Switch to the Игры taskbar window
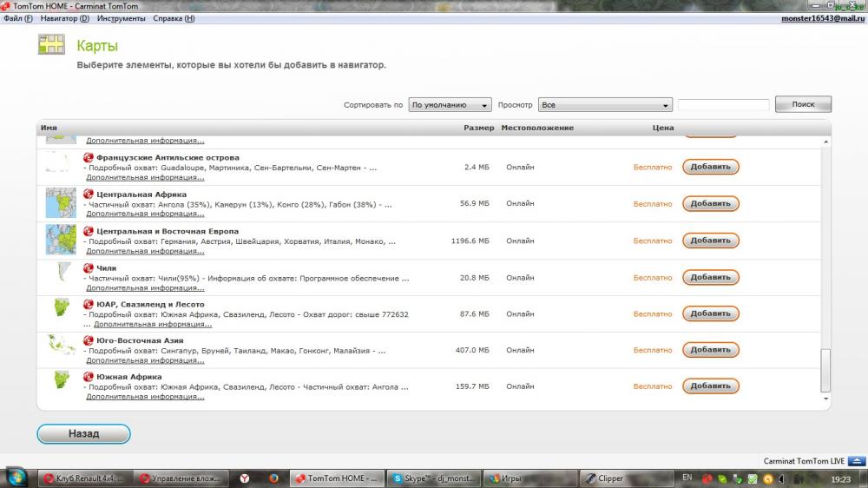The height and width of the screenshot is (488, 868). coord(529,478)
